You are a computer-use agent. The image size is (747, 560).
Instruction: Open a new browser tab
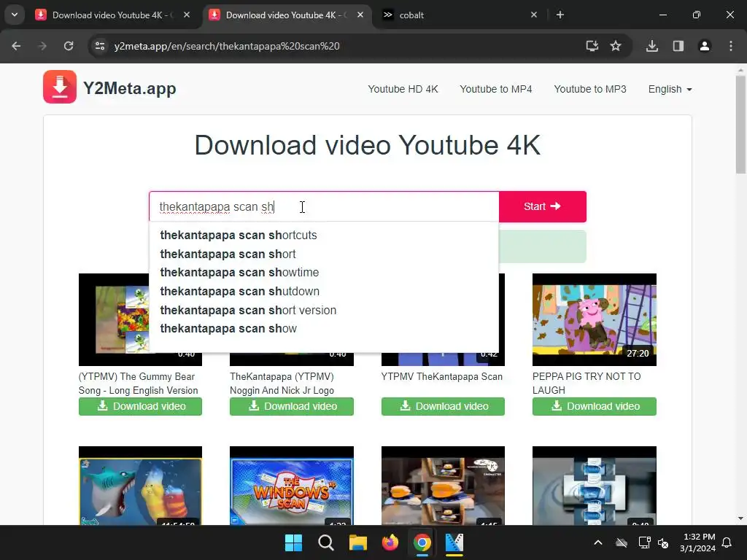tap(560, 15)
